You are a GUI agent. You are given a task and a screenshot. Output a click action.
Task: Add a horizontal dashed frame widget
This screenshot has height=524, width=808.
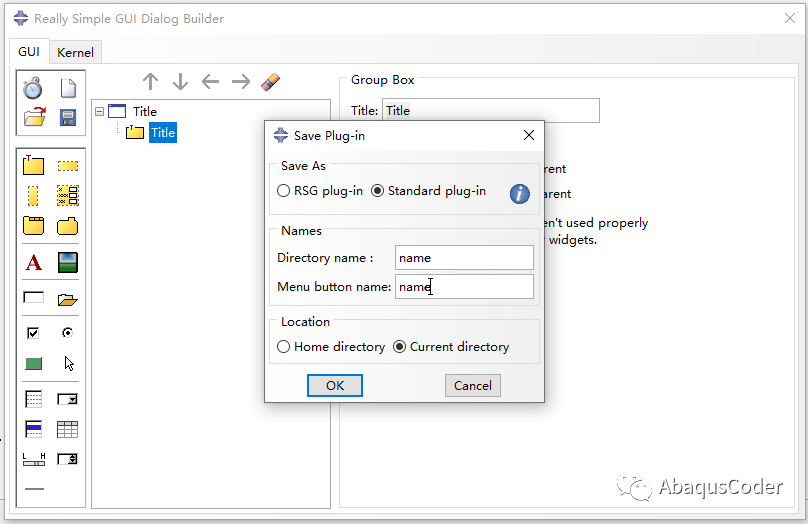pyautogui.click(x=68, y=166)
